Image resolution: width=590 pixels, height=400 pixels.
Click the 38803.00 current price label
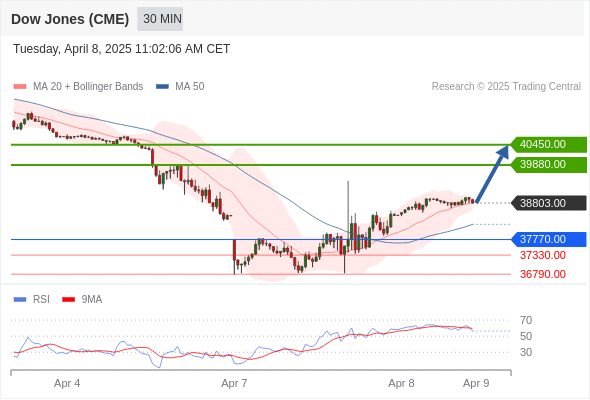point(548,204)
